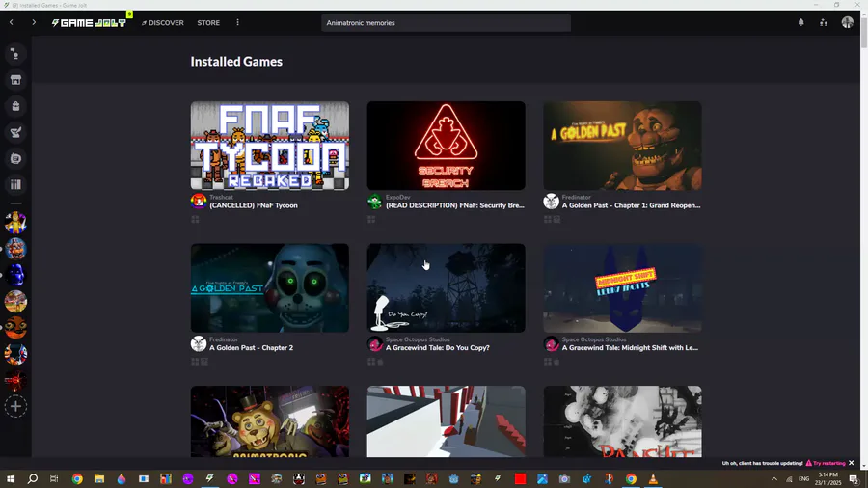Open the Midnight Shift game thumbnail
868x488 pixels.
click(622, 287)
